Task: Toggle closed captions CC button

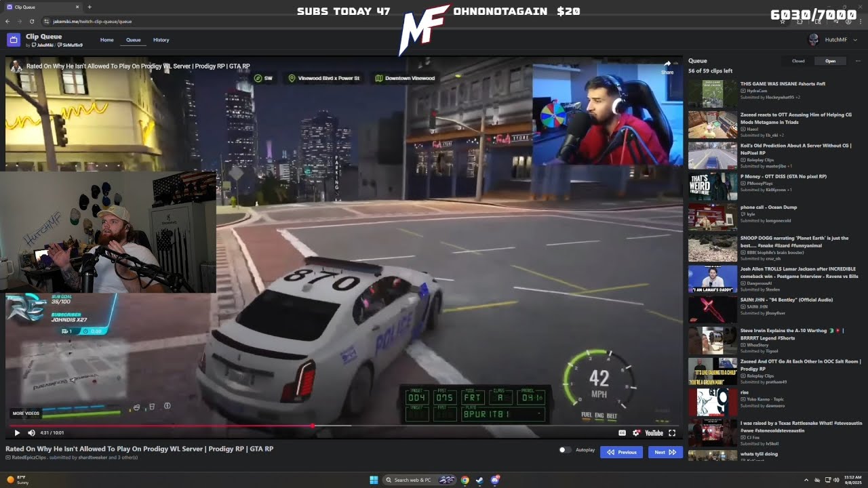Action: [x=622, y=432]
